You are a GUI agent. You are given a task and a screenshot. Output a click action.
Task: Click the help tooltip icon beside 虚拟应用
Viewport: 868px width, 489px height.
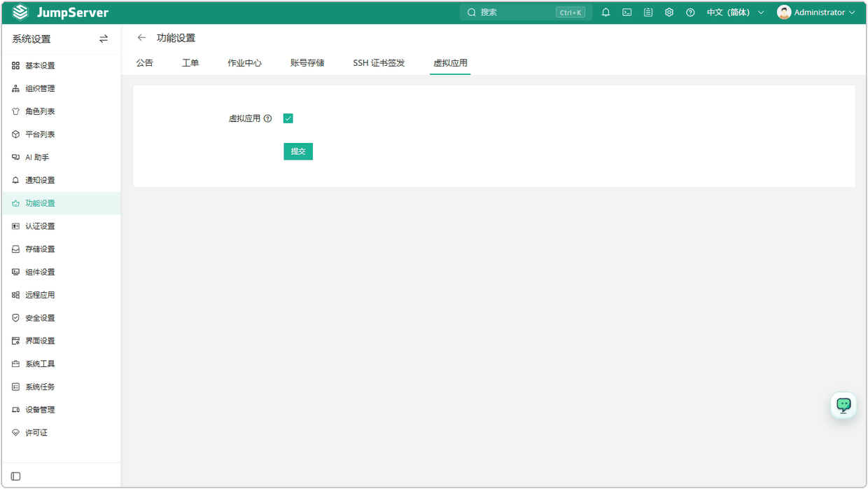pos(268,119)
